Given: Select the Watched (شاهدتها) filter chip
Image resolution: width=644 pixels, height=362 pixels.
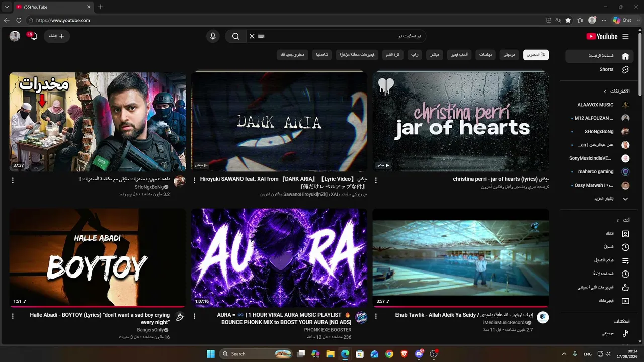Looking at the screenshot, I should (322, 54).
